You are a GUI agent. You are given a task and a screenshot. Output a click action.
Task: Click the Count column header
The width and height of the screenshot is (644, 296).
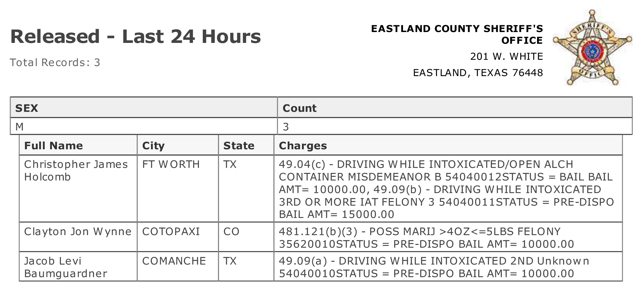(x=455, y=108)
